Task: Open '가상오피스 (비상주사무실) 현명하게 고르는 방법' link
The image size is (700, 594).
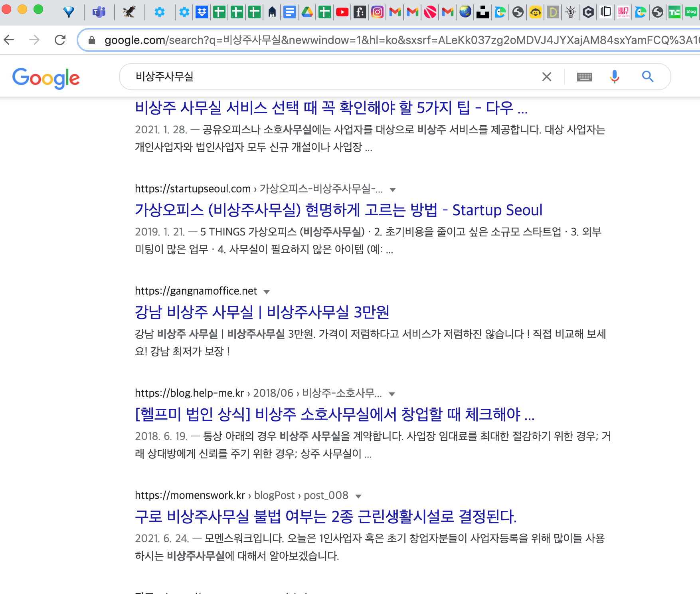Action: click(338, 210)
